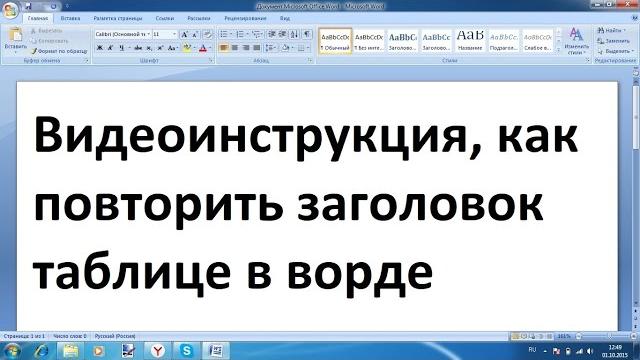Apply the Подзаголовок style
The height and width of the screenshot is (360, 640).
tap(504, 41)
